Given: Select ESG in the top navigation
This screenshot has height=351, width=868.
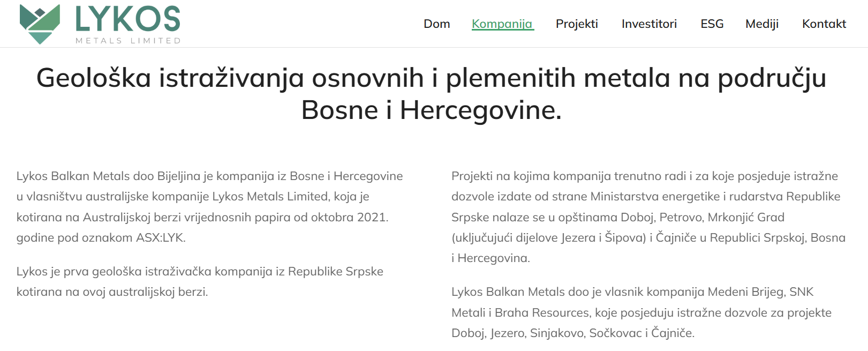Looking at the screenshot, I should pos(712,24).
